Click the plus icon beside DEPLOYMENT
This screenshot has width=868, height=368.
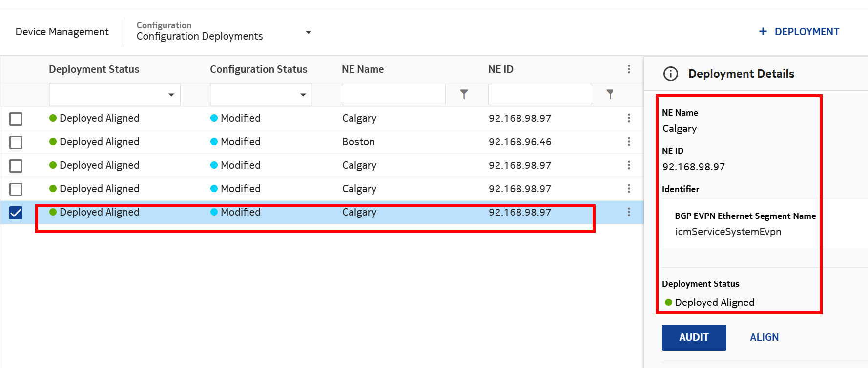[763, 32]
